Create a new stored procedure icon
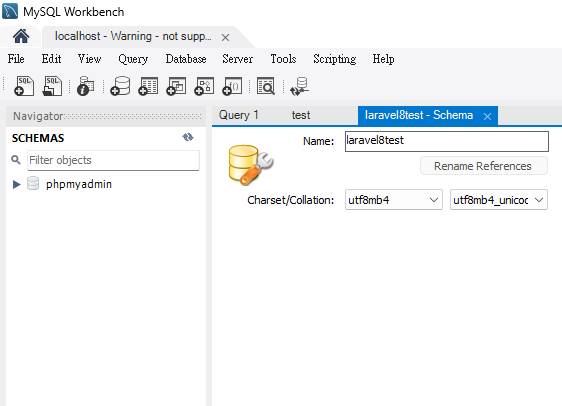The height and width of the screenshot is (406, 562). (204, 86)
